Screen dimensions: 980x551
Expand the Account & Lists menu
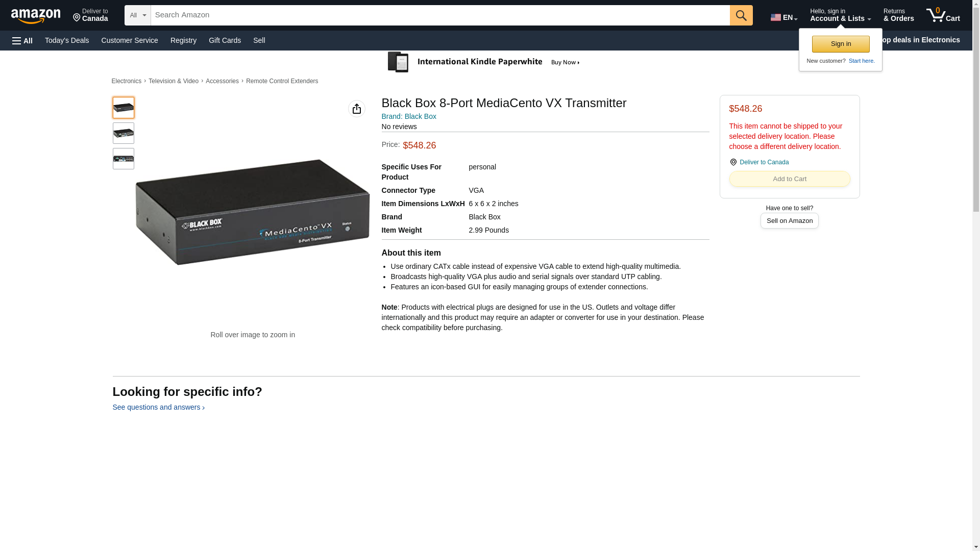[840, 15]
